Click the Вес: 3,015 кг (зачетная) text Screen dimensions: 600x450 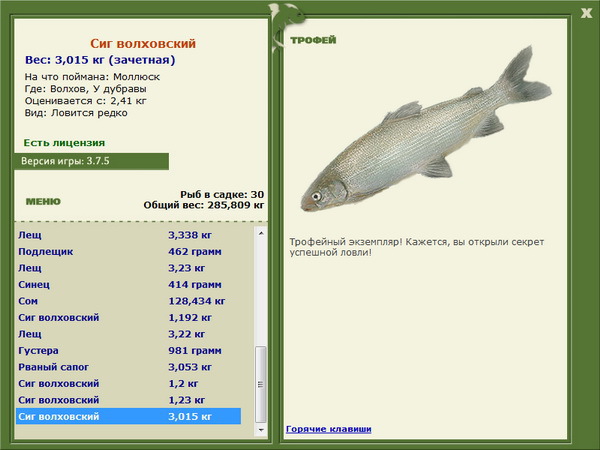click(100, 60)
